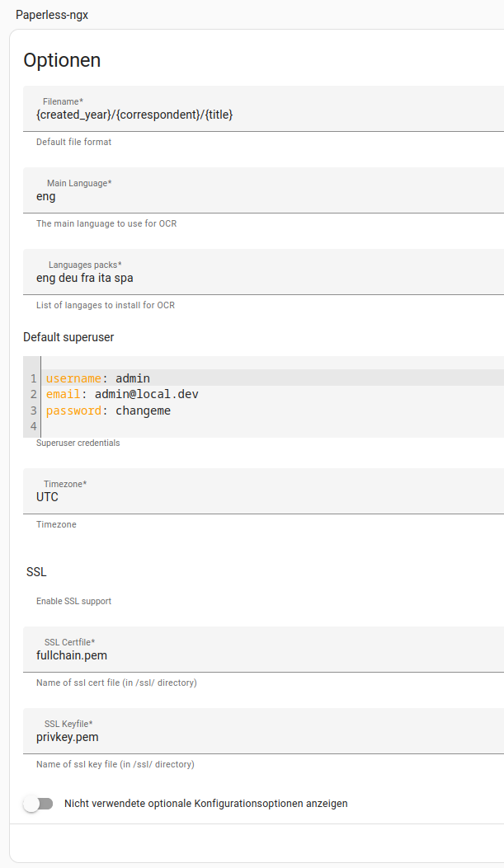Click into the Timezone UTC field
Viewport: 504px width, 868px height.
coord(264,491)
